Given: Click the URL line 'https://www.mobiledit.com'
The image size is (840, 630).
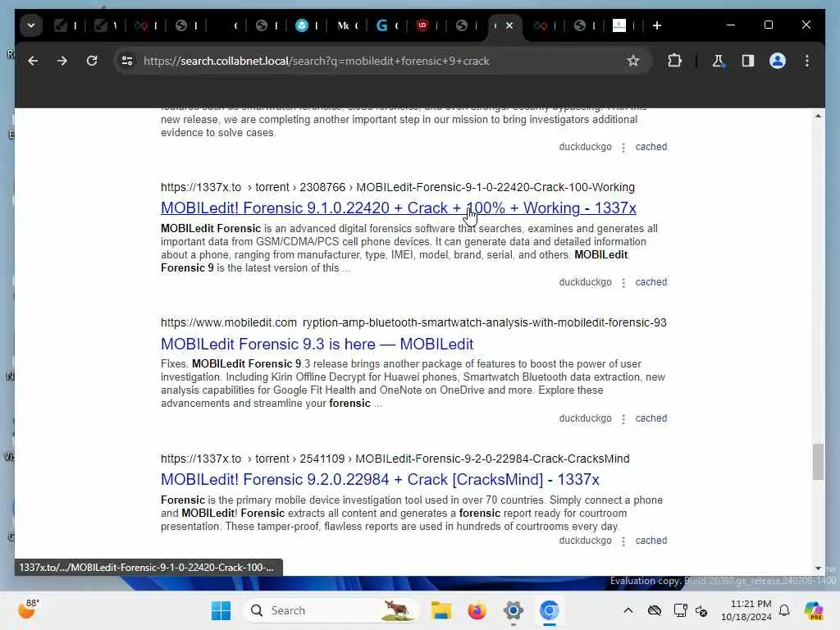Looking at the screenshot, I should pyautogui.click(x=229, y=322).
